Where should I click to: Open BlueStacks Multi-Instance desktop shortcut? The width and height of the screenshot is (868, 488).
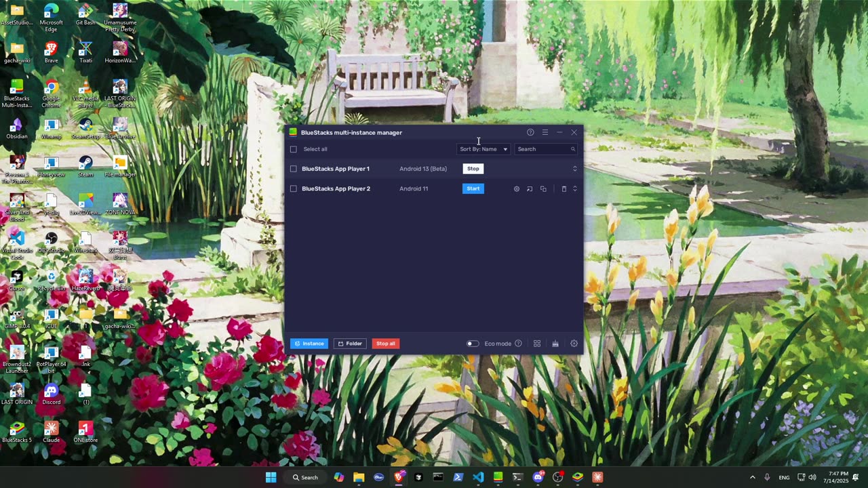point(17,94)
